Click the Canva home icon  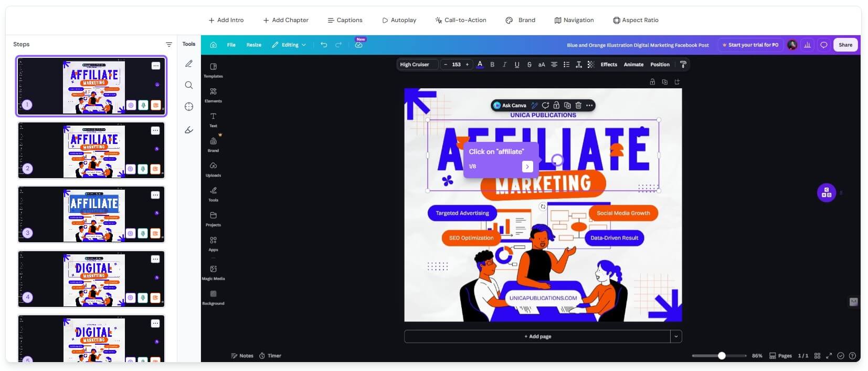coord(213,45)
